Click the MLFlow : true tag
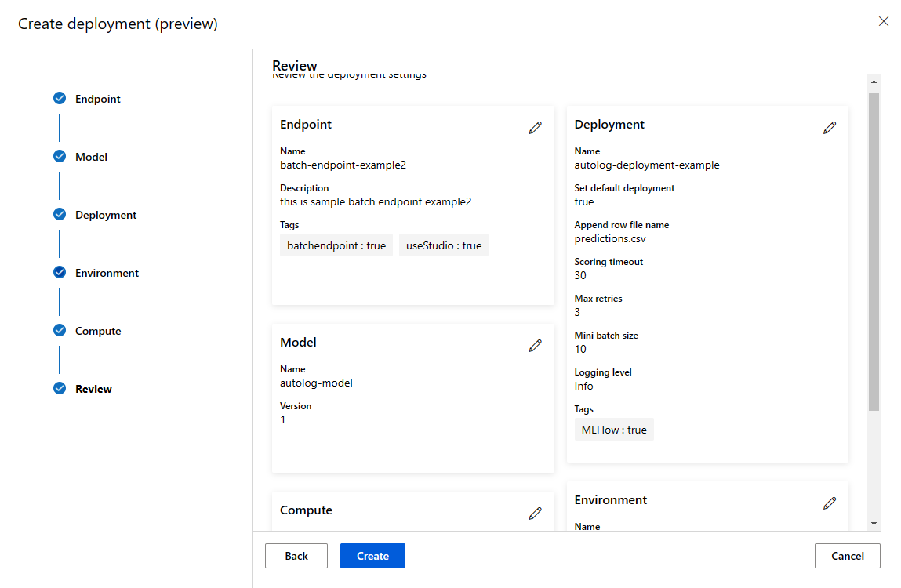 (614, 430)
